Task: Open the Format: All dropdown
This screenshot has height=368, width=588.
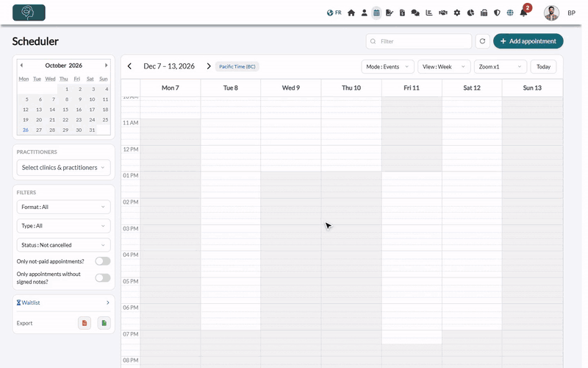Action: [x=63, y=207]
